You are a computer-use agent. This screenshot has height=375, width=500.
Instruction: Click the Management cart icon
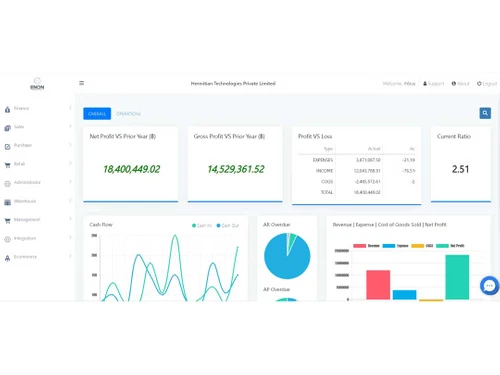coord(7,220)
